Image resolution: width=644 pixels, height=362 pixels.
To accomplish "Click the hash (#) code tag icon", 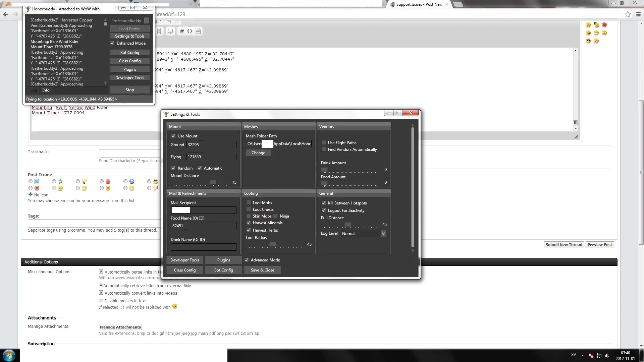I will [x=182, y=31].
